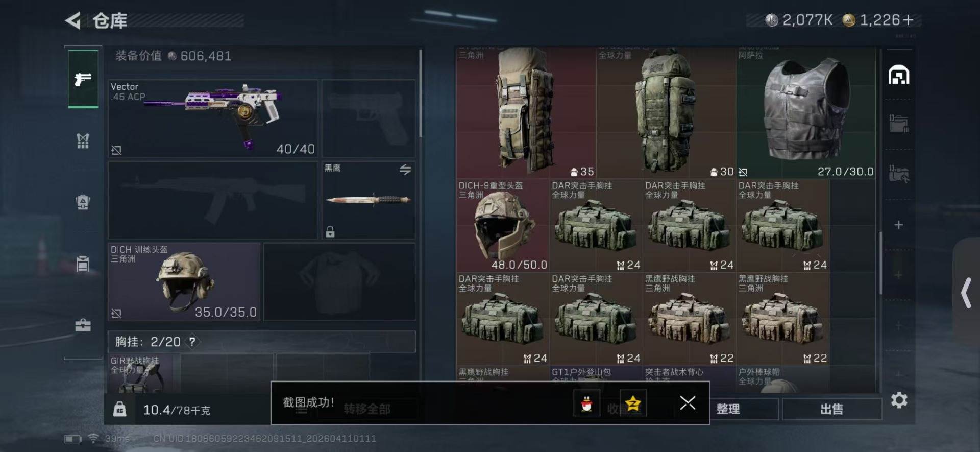Screen dimensions: 980x452
Task: Share screenshot to Qzone star icon
Action: [x=633, y=403]
